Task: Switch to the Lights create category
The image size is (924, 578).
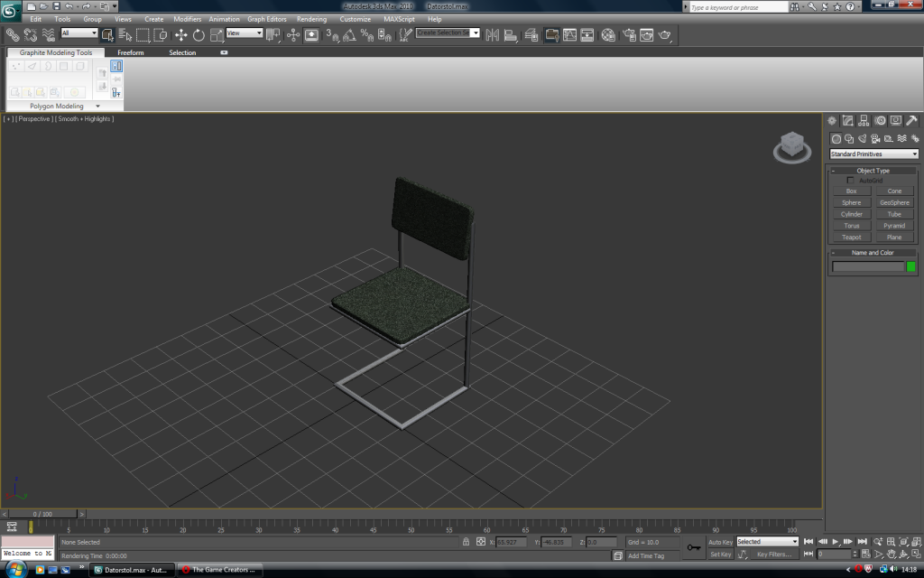Action: [862, 139]
